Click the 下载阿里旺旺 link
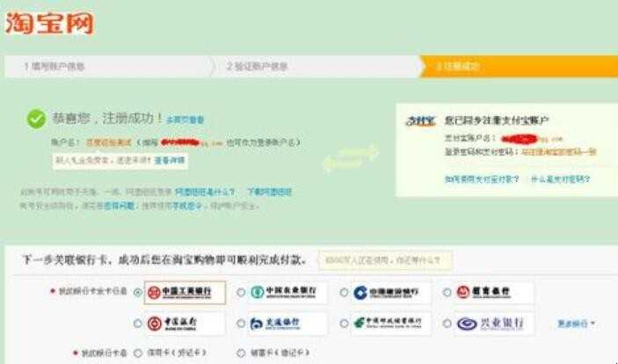 click(x=269, y=192)
